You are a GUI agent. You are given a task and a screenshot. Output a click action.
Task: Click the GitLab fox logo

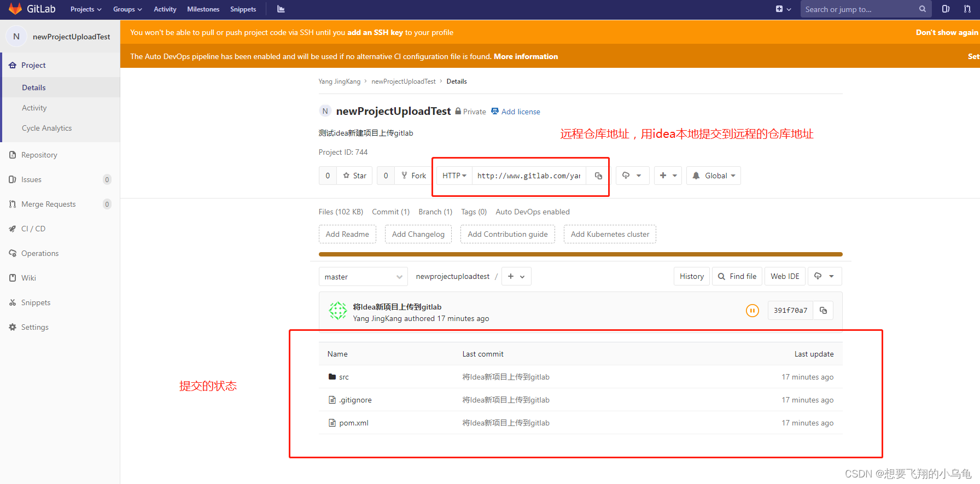15,9
